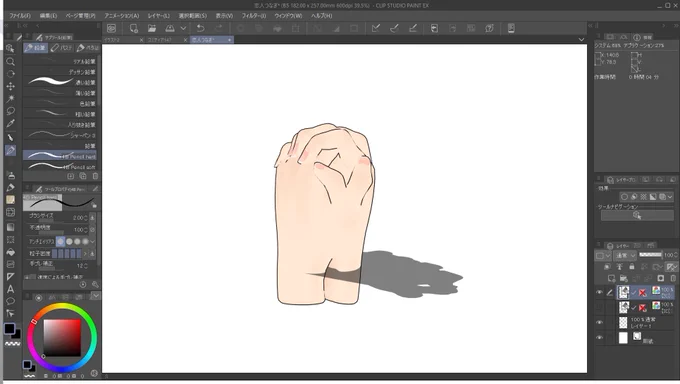The image size is (680, 384).
Task: Select the Move view rotate tool
Action: click(10, 74)
